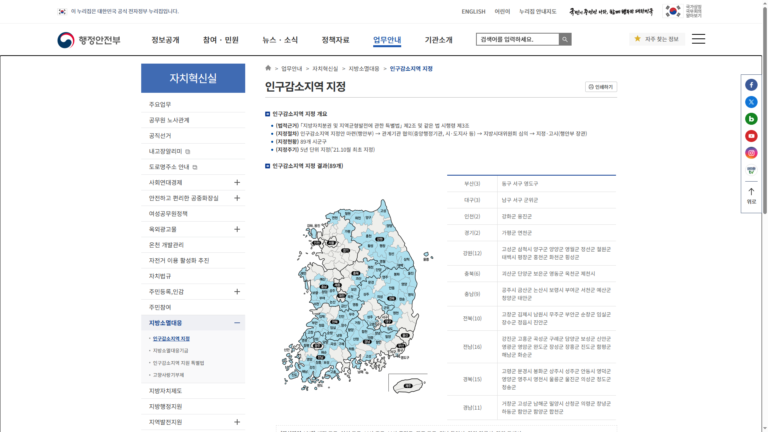Viewport: 768px width, 432px height.
Task: Open 지방자치제도 in the sidebar
Action: coord(193,391)
